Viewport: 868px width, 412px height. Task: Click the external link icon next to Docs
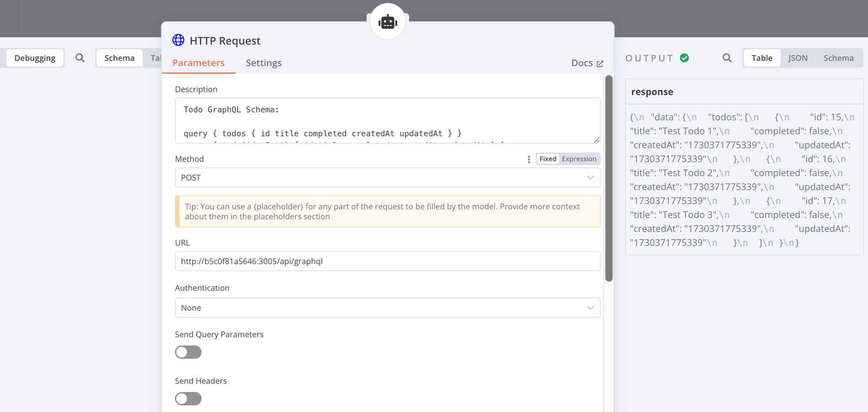(601, 63)
